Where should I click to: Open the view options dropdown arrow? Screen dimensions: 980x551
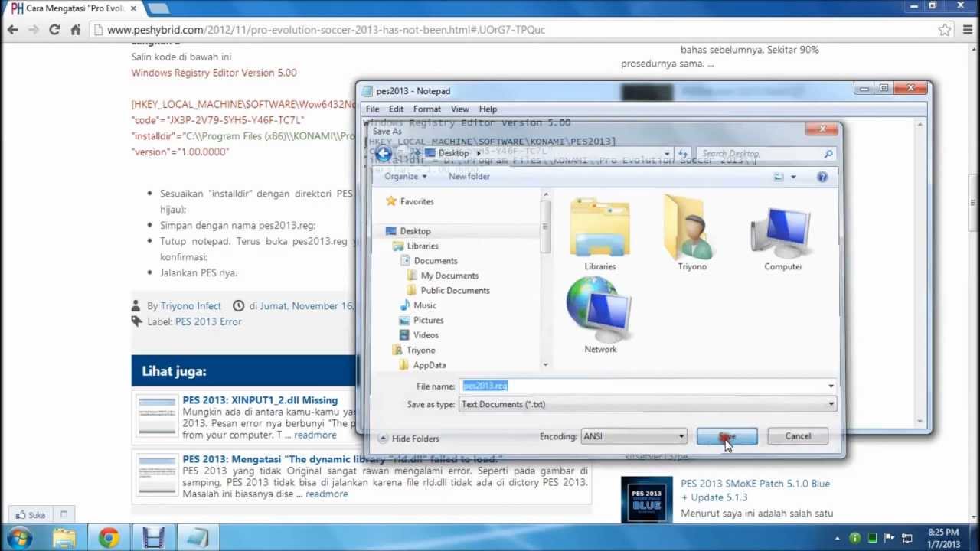(x=793, y=177)
